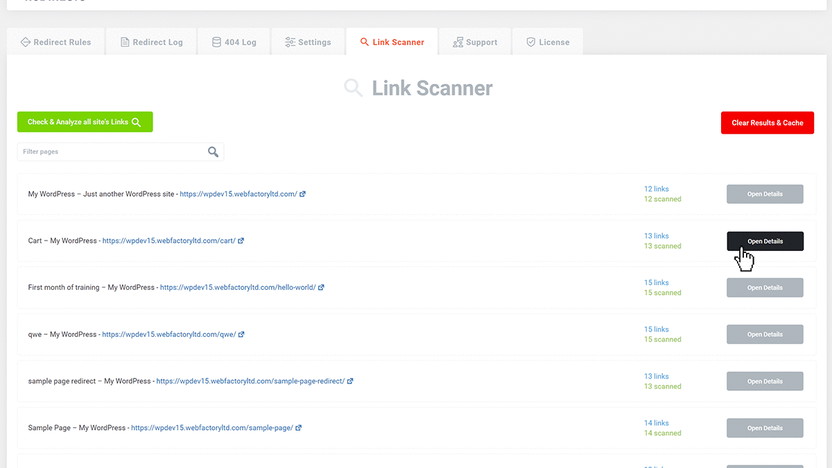The height and width of the screenshot is (468, 832).
Task: Go to the Settings tab
Action: click(x=308, y=42)
